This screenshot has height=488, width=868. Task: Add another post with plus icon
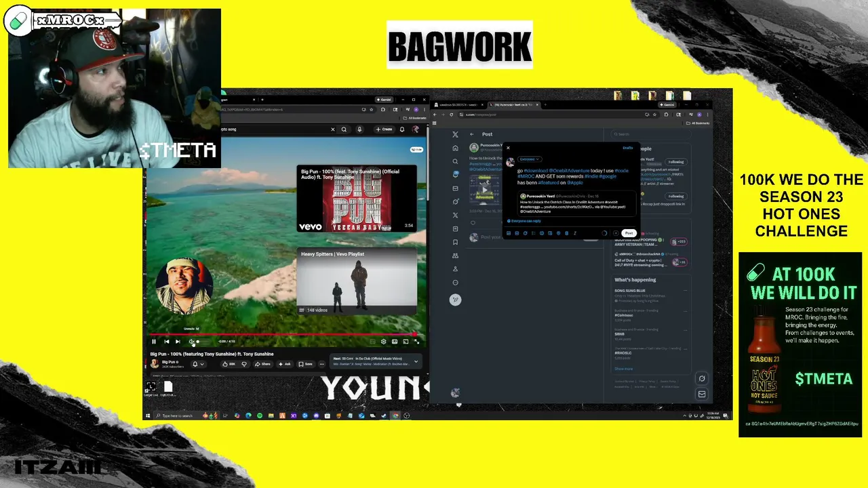pos(616,233)
